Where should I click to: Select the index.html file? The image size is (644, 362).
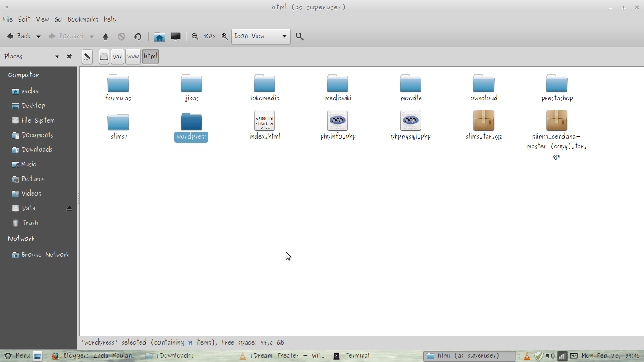point(264,125)
